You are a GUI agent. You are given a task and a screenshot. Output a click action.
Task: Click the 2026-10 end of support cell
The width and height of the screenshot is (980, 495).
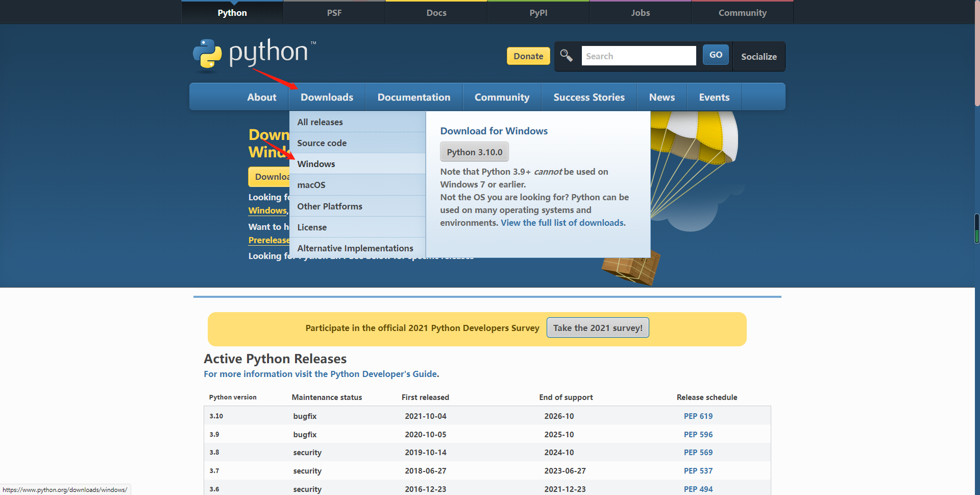(x=559, y=416)
